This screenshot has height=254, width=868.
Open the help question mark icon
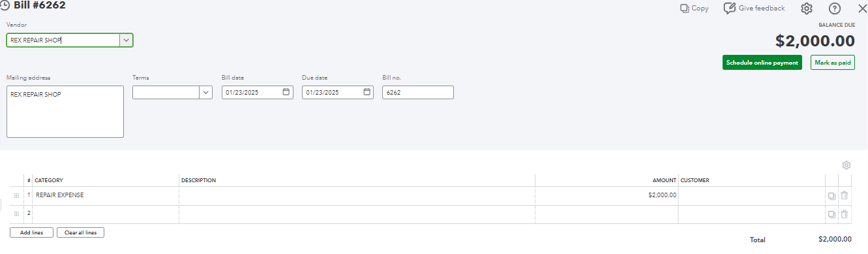coord(834,8)
